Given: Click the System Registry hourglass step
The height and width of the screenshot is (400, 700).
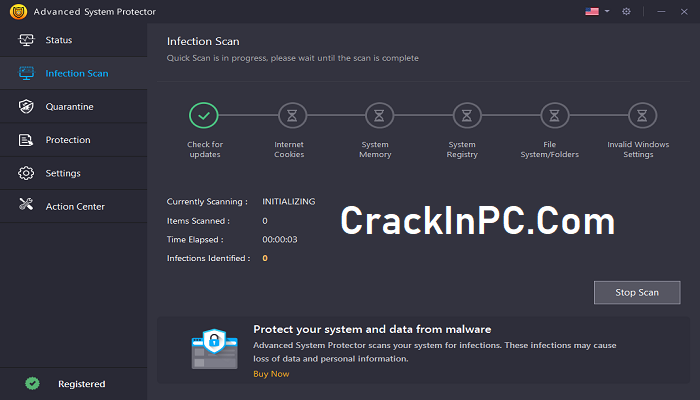Looking at the screenshot, I should [467, 116].
